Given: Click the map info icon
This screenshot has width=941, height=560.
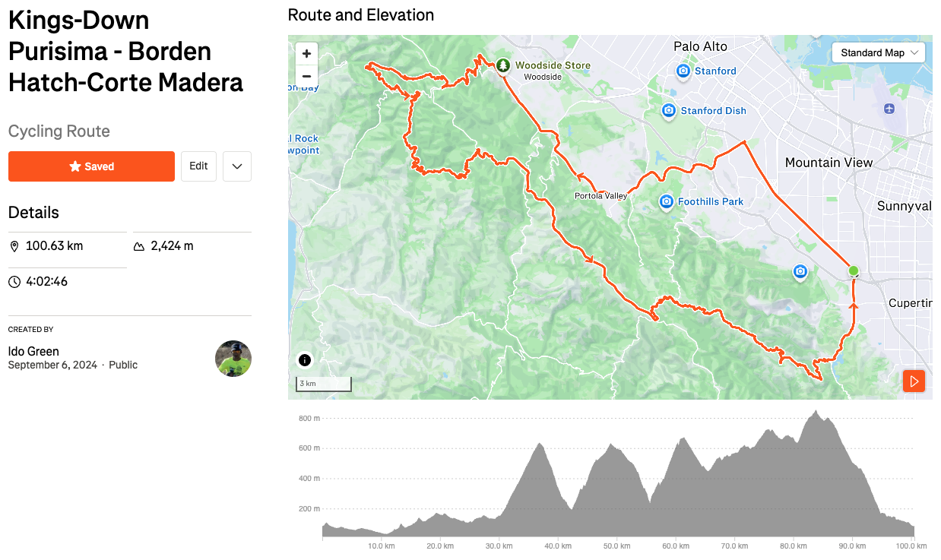Looking at the screenshot, I should click(305, 360).
